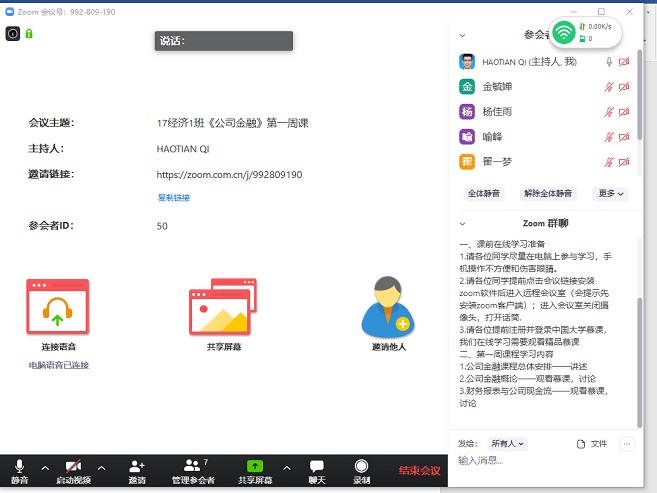657x493 pixels.
Task: Open the 邀请 invite icon in toolbar
Action: tap(136, 468)
